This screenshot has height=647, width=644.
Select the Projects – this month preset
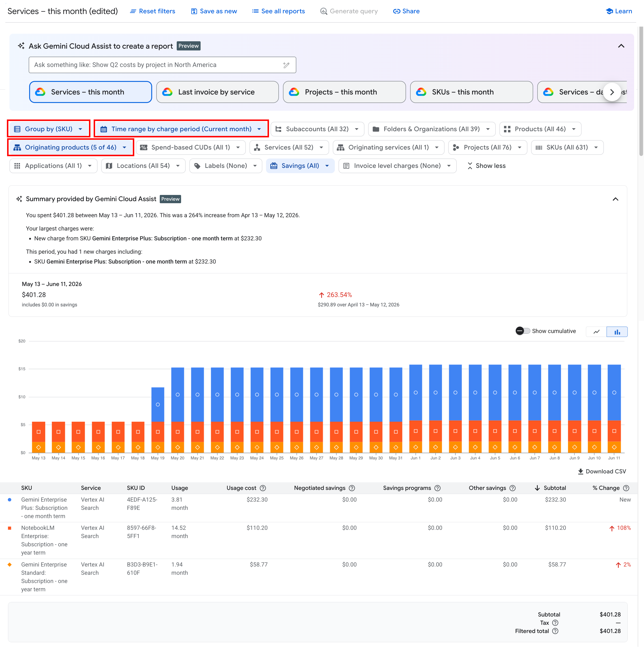[x=344, y=92]
